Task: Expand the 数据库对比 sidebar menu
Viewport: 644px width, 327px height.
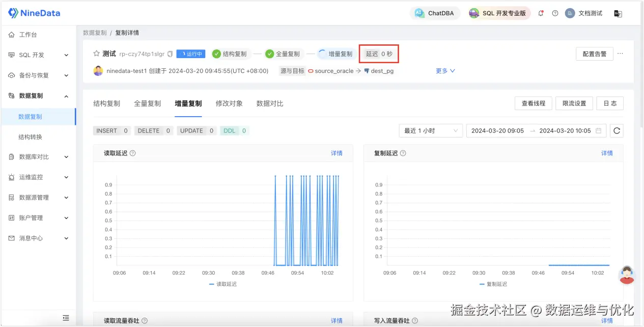Action: point(38,157)
